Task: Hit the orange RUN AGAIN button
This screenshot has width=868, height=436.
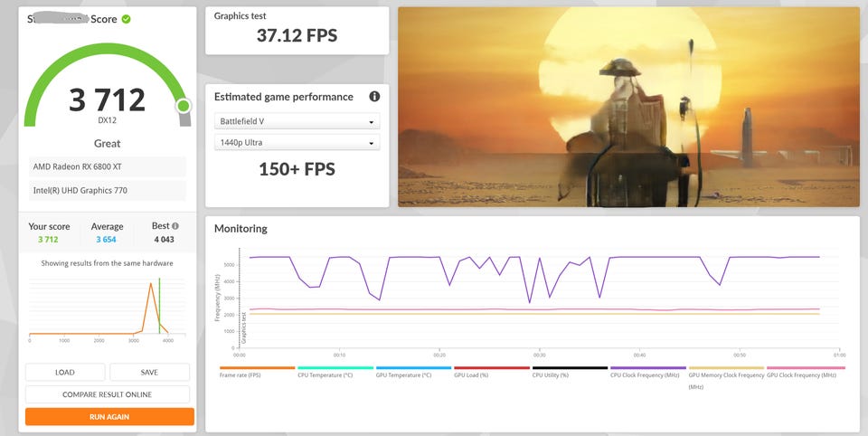Action: [109, 417]
